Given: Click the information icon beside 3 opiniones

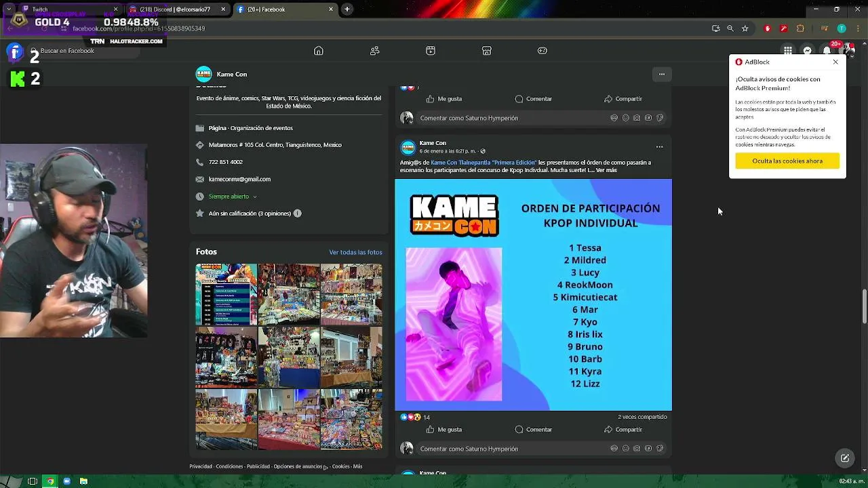Looking at the screenshot, I should [x=297, y=213].
